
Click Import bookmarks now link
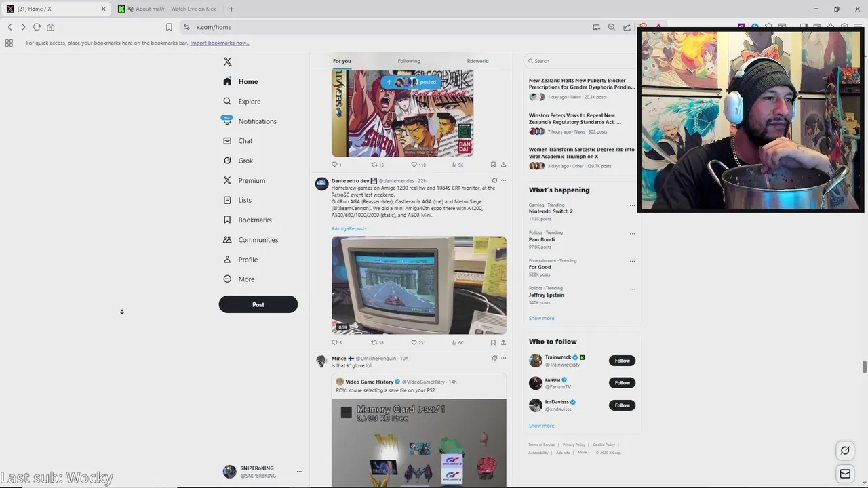[x=220, y=43]
